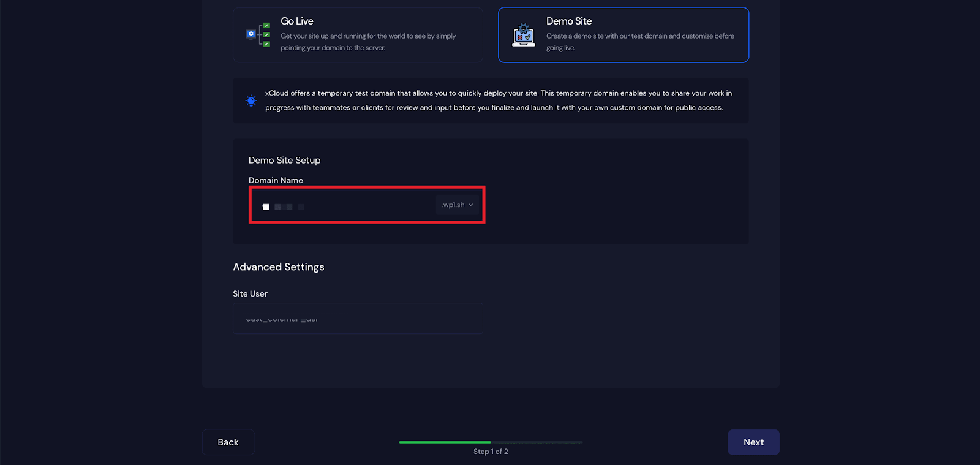The image size is (980, 465).
Task: Proceed by pressing the Next button
Action: (x=753, y=442)
